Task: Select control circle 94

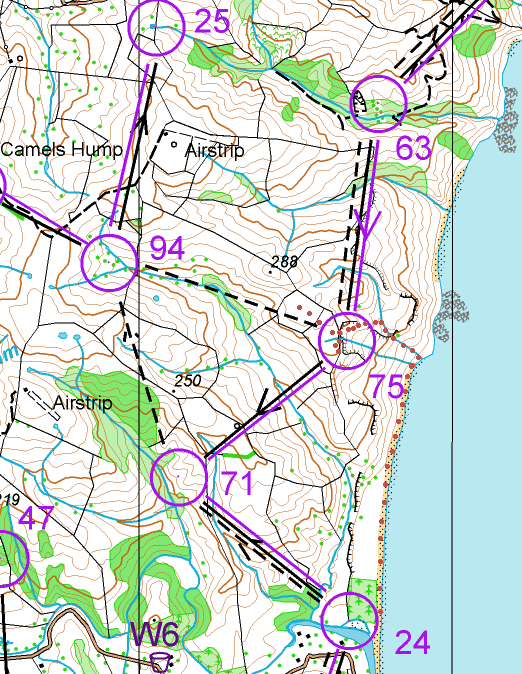Action: (x=109, y=263)
